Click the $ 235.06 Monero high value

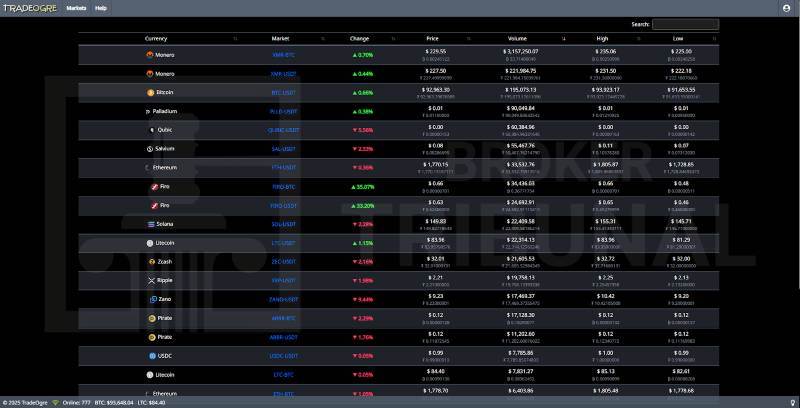[606, 52]
